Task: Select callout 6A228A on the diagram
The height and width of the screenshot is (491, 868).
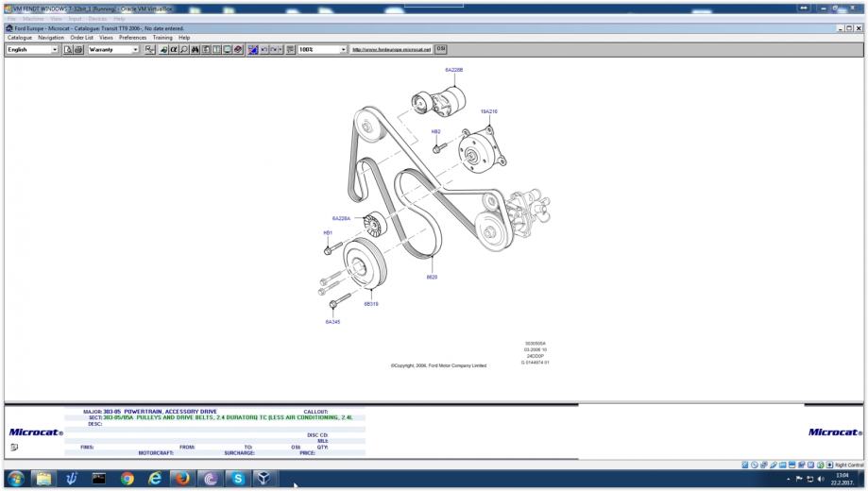Action: click(341, 219)
